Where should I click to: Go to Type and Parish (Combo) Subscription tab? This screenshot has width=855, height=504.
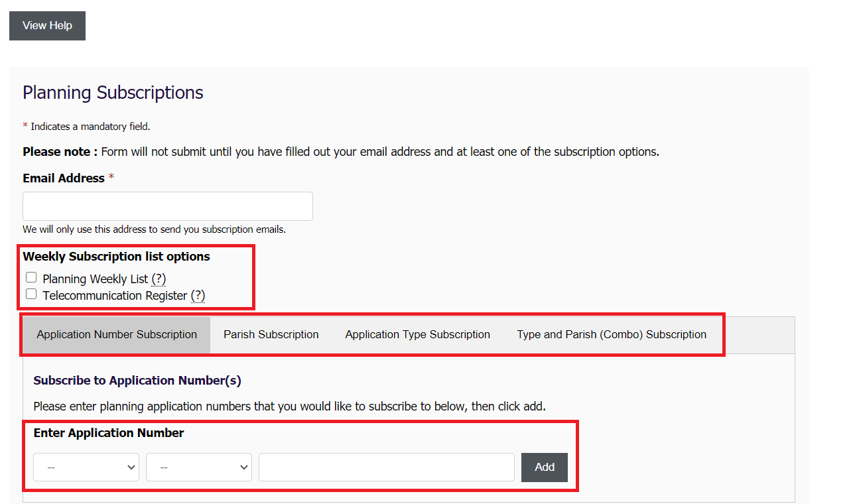pos(612,335)
